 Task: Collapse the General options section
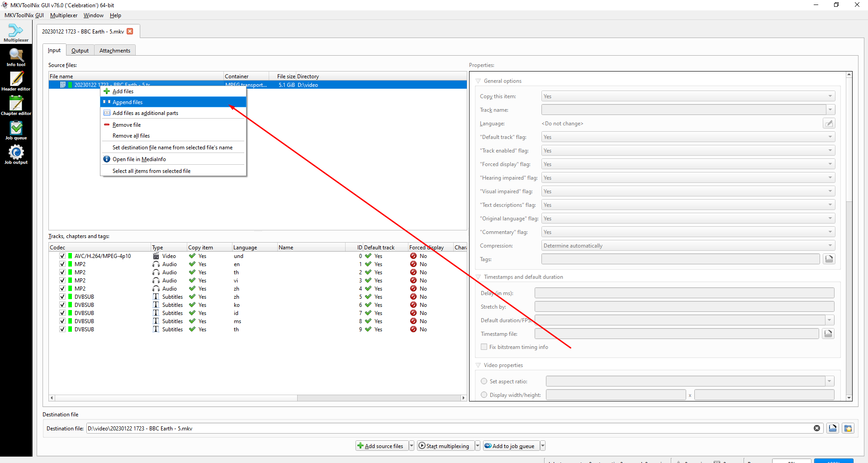click(478, 81)
